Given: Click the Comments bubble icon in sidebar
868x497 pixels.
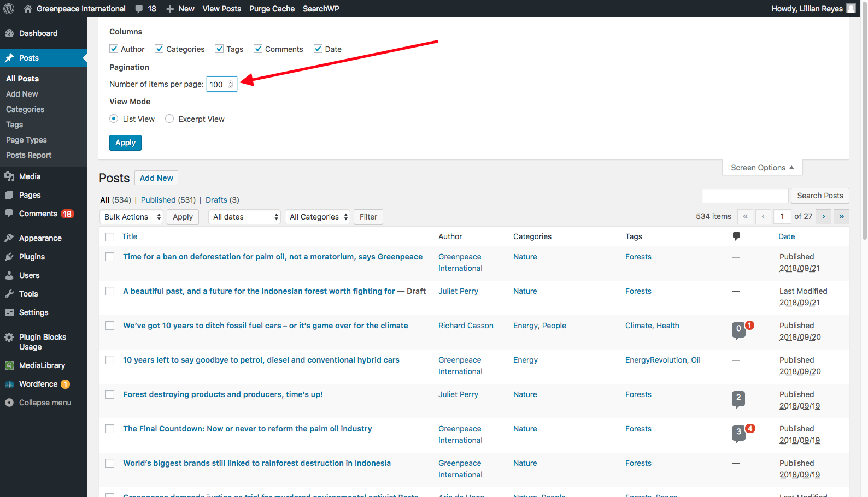Looking at the screenshot, I should tap(9, 214).
